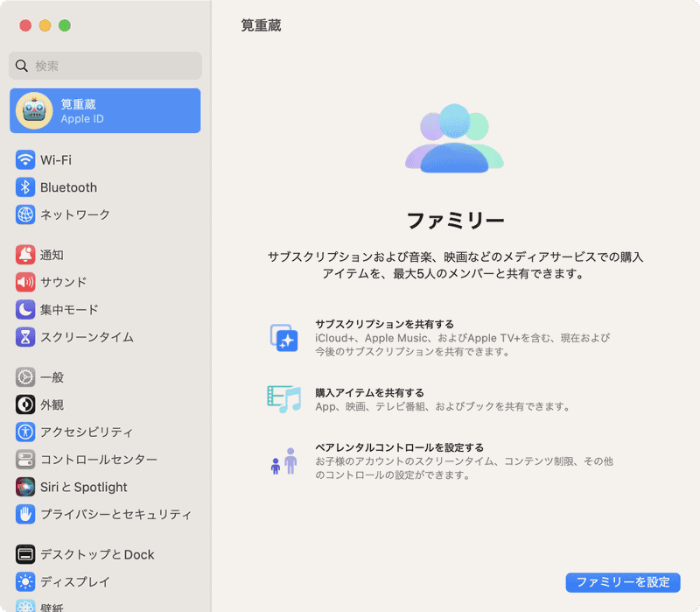Open the Wi-Fi settings from the sidebar

pyautogui.click(x=52, y=160)
